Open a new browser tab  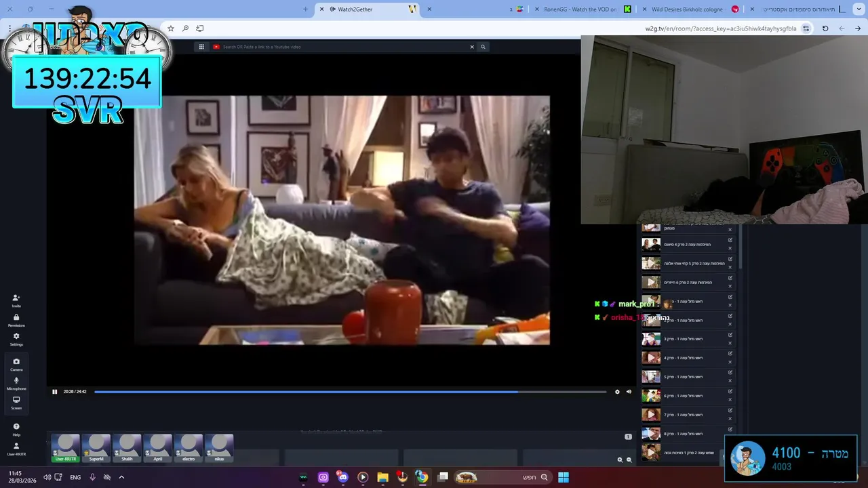pos(305,9)
